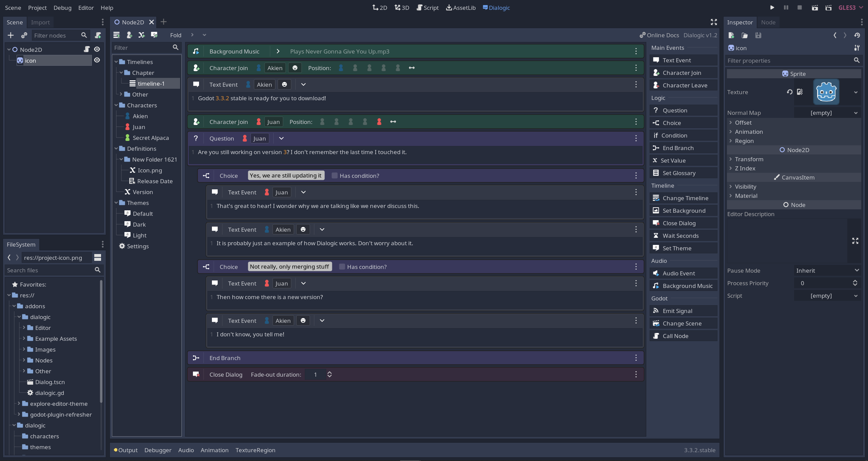Screen dimensions: 868x461
Task: Select the Script menu in the menu bar
Action: pos(428,7)
